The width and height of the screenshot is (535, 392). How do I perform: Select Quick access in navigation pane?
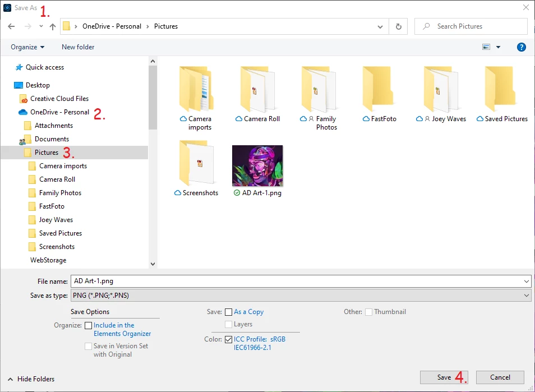tap(45, 67)
